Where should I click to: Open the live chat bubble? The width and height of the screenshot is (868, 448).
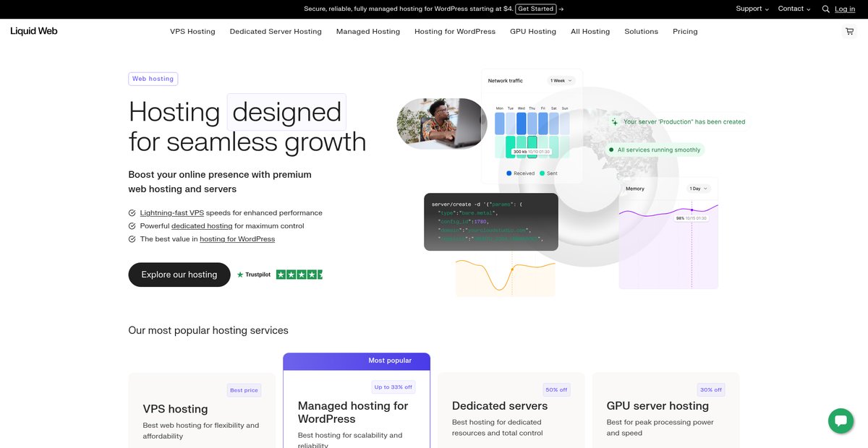coord(841,421)
